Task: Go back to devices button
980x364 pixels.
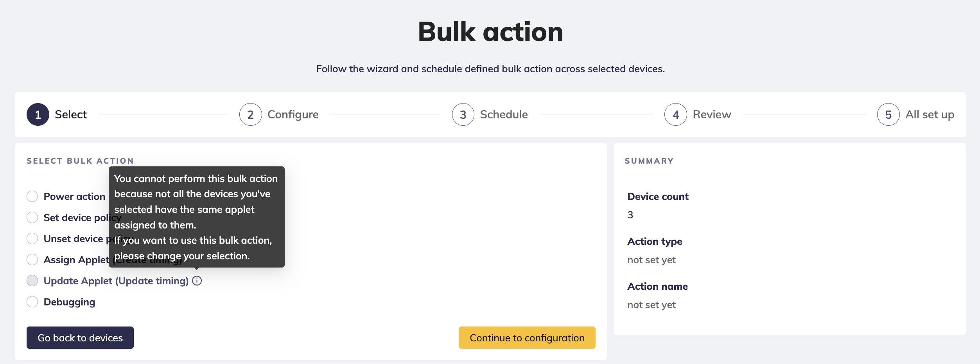Action: click(80, 337)
